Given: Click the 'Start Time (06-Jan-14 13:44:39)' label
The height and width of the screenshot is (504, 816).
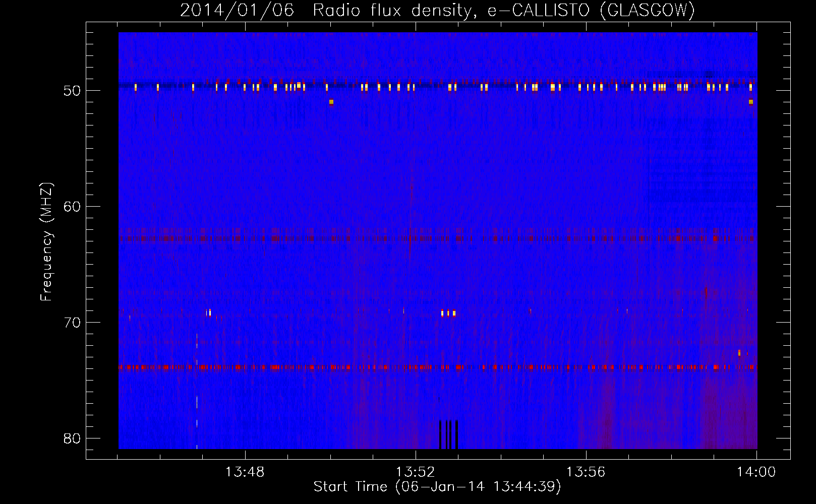Looking at the screenshot, I should pos(437,487).
